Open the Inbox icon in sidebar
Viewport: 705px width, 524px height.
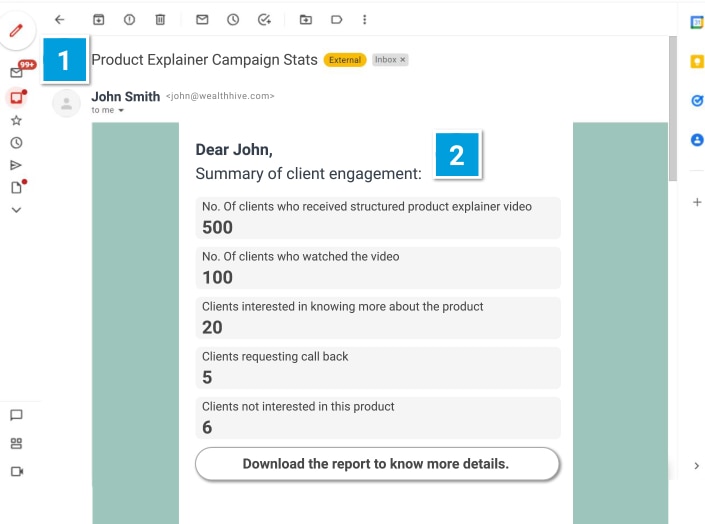click(17, 97)
